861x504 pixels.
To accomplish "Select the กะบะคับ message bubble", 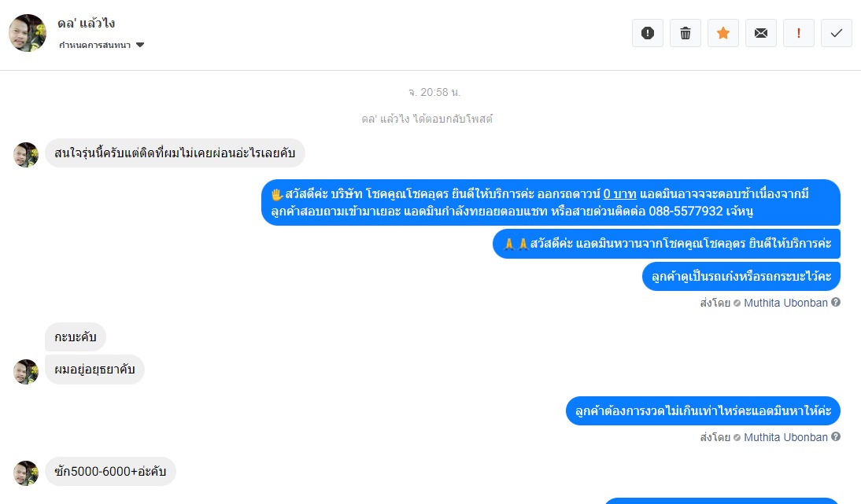I will point(76,337).
